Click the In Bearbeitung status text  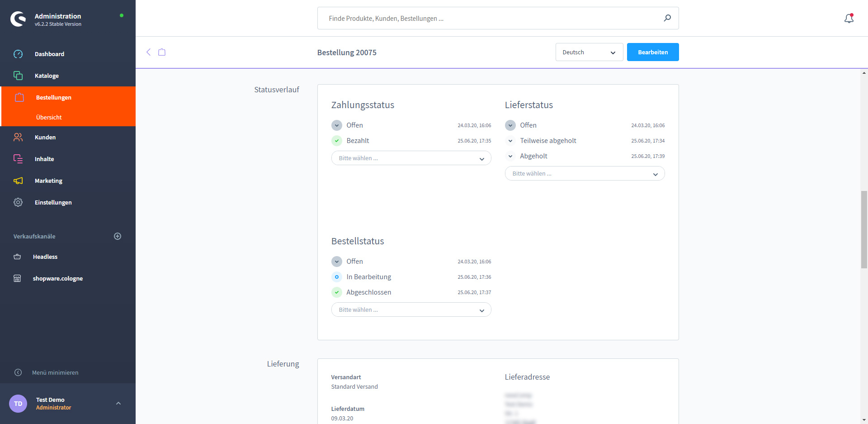369,277
